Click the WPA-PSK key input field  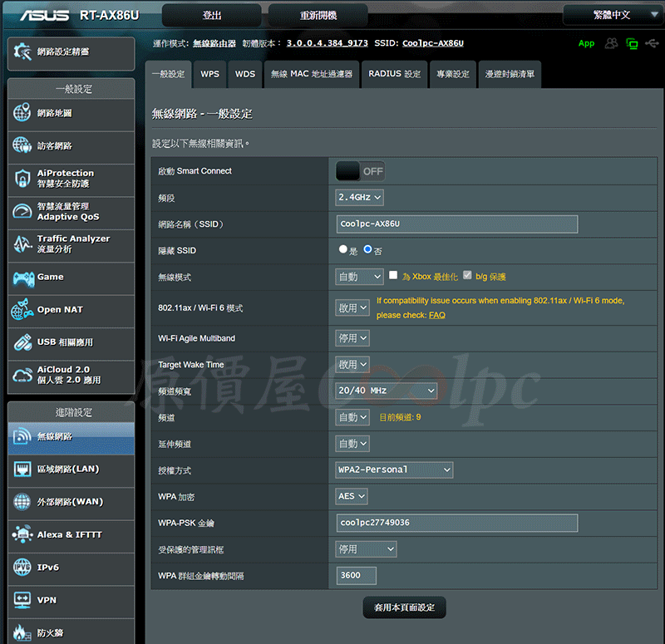point(456,523)
